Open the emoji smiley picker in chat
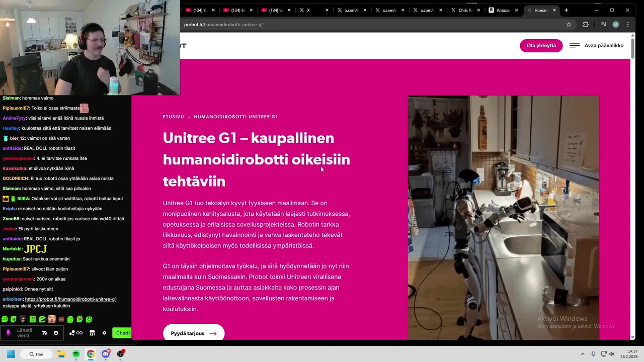Screen dimensions: 644x362 [56, 333]
